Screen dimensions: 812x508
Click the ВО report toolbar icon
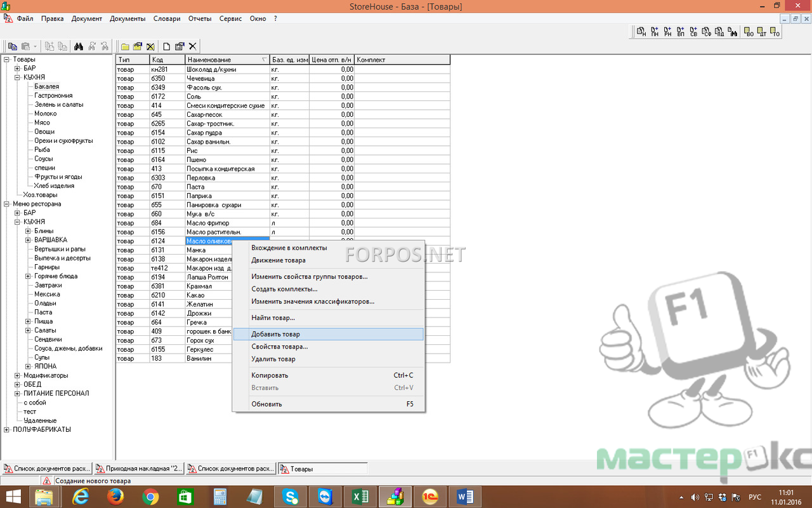749,31
